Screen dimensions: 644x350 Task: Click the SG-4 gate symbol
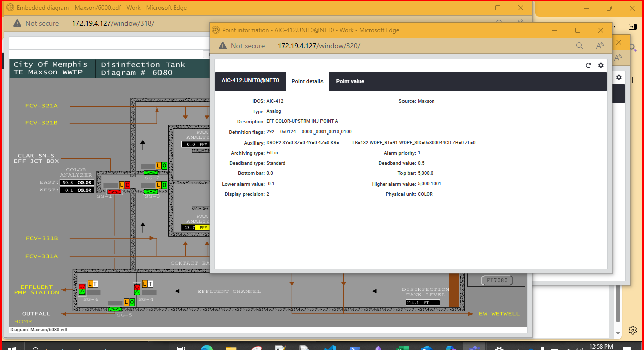(x=137, y=289)
